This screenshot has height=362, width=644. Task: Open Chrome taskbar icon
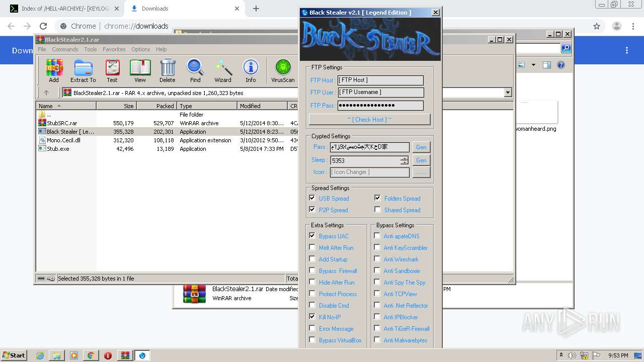point(91,355)
